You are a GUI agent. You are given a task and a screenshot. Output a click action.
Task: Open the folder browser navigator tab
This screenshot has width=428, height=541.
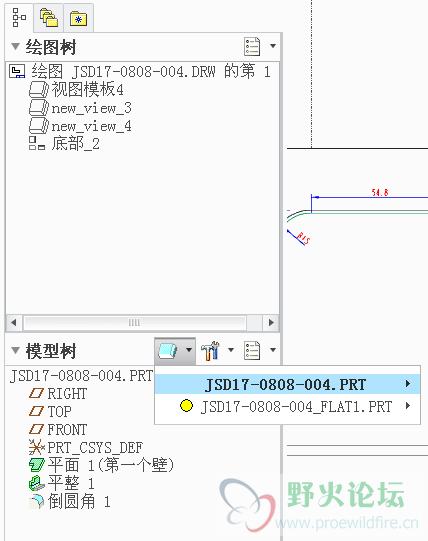49,18
